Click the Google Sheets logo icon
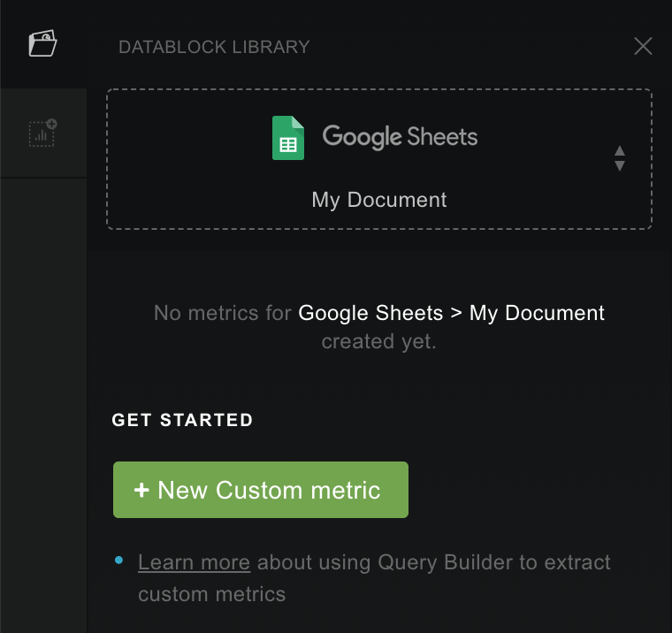This screenshot has width=672, height=633. pos(288,138)
